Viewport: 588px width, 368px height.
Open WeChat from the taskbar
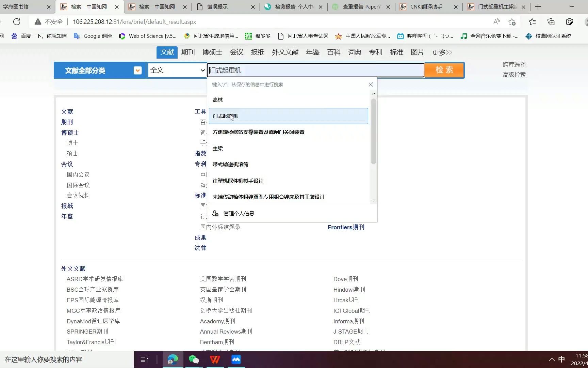coord(194,359)
